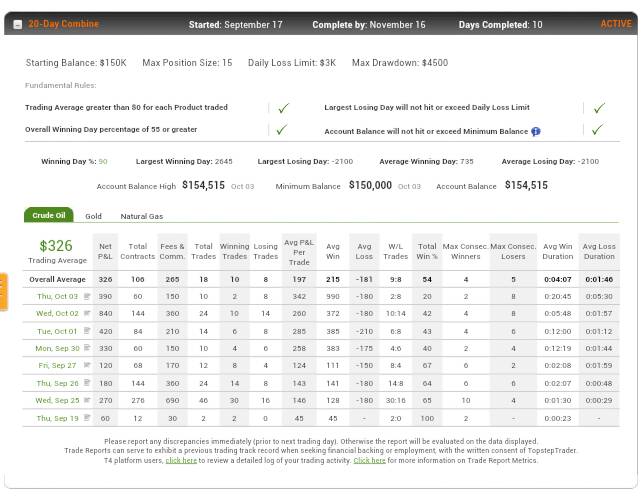Open note icon for Mon, Sep 30
Screen dimensions: 641x497
click(x=87, y=348)
